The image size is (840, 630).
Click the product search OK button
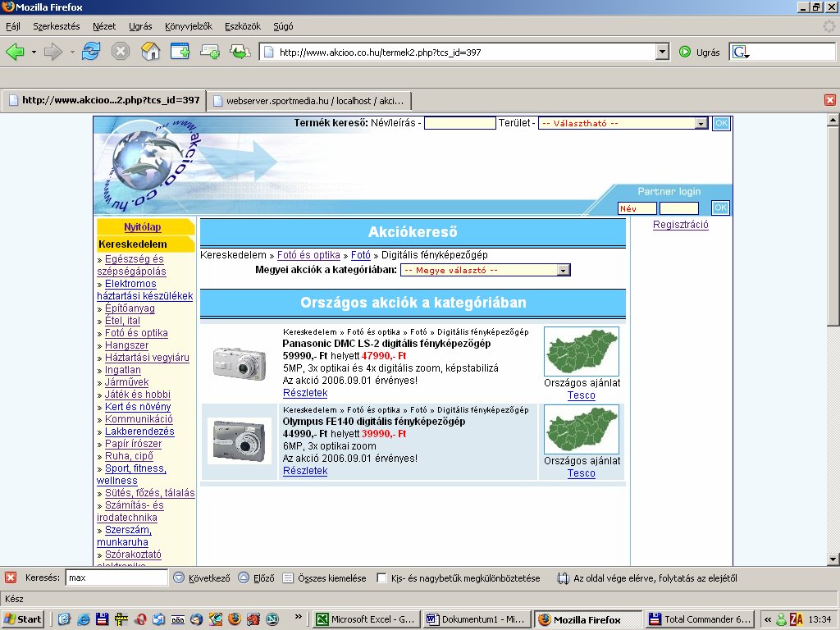[x=722, y=123]
